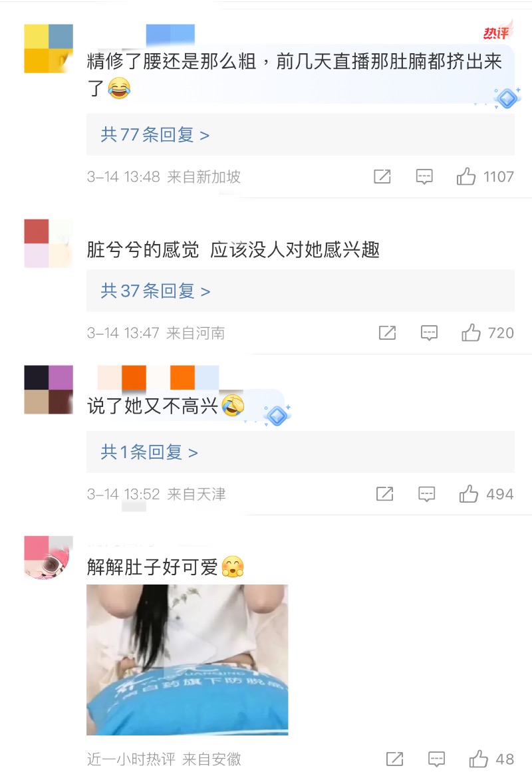Reply to the comment from 新加坡
The height and width of the screenshot is (780, 532).
coord(424,177)
